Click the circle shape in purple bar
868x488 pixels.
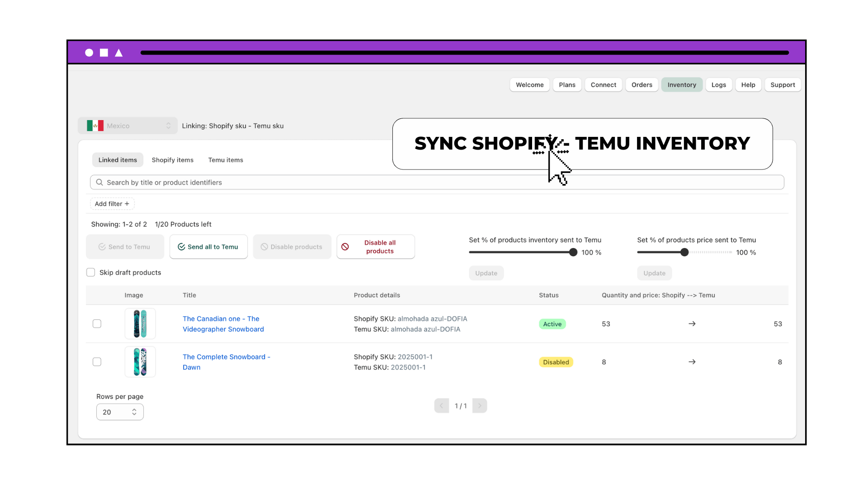click(89, 53)
